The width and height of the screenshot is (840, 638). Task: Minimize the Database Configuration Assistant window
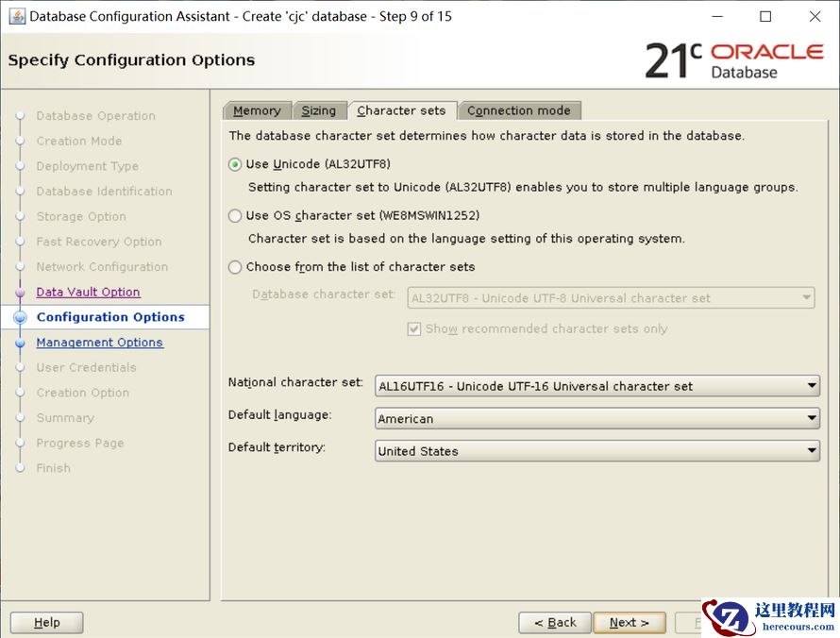tap(717, 16)
